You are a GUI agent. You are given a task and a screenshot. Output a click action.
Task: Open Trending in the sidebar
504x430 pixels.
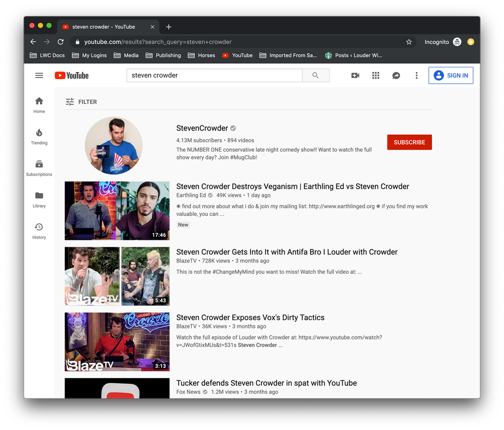pyautogui.click(x=39, y=137)
